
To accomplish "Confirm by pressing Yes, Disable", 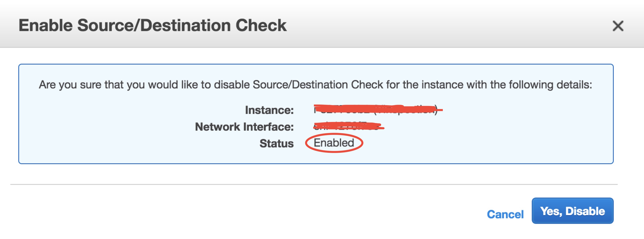I will (x=573, y=211).
